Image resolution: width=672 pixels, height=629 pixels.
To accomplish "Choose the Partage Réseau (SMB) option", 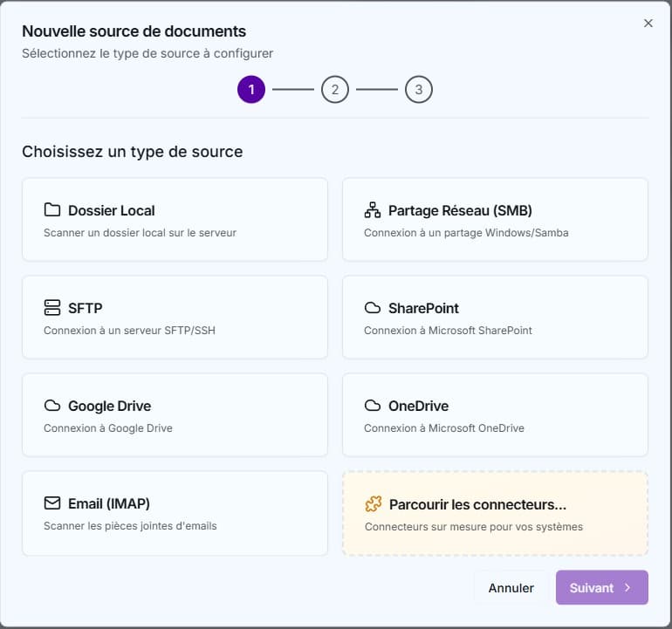I will (x=495, y=220).
